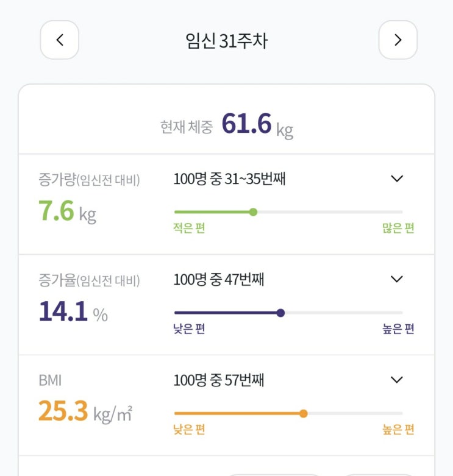Viewport: 453px width, 476px height.
Task: Tap the 100명 중 57번째 text
Action: [219, 380]
